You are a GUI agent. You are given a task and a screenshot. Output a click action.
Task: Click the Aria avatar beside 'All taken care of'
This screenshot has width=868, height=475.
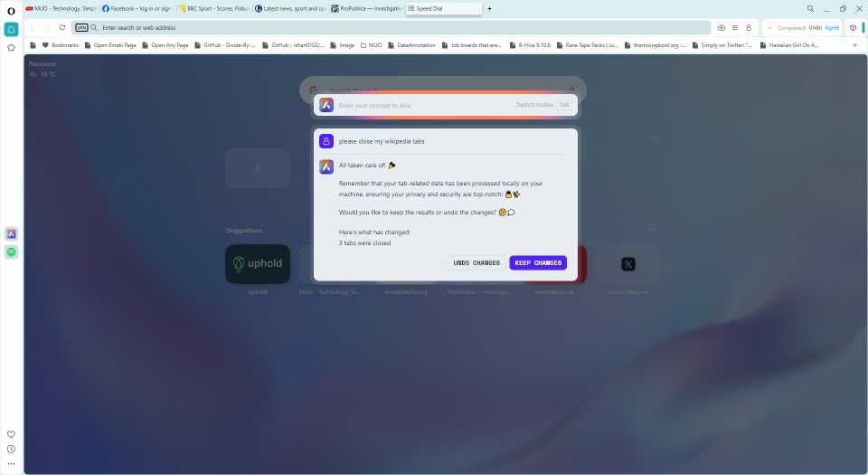[326, 166]
